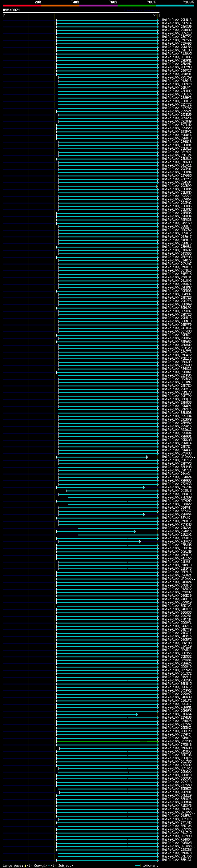The height and width of the screenshot is (868, 197).
Task: Open the entry UniRef100_P94010
Action: [x=177, y=531]
